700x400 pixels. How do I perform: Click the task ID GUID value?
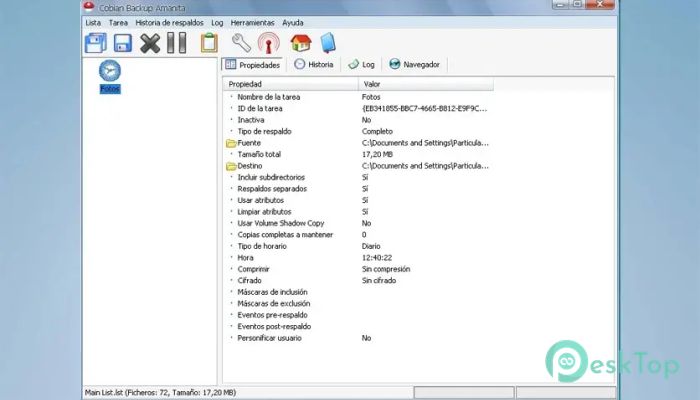coord(424,108)
